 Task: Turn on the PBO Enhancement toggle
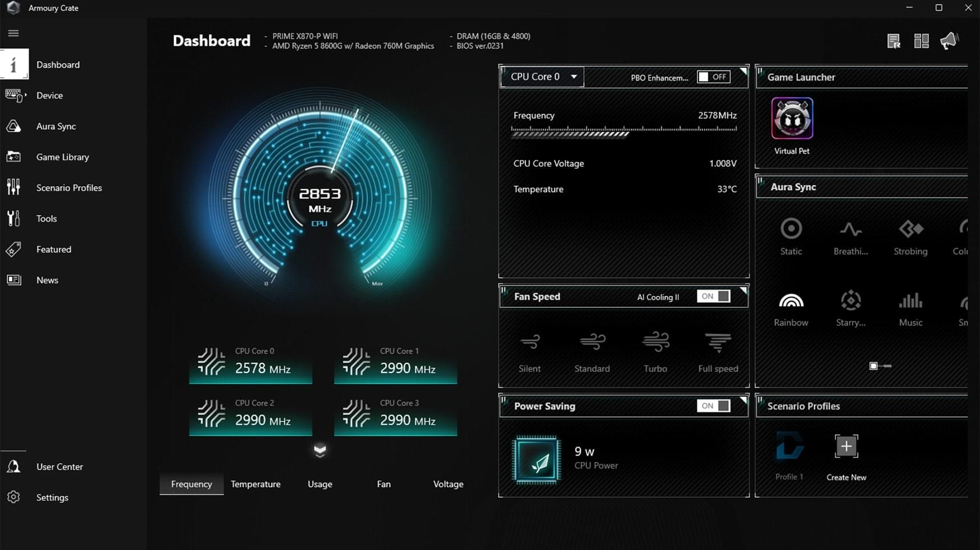point(713,77)
